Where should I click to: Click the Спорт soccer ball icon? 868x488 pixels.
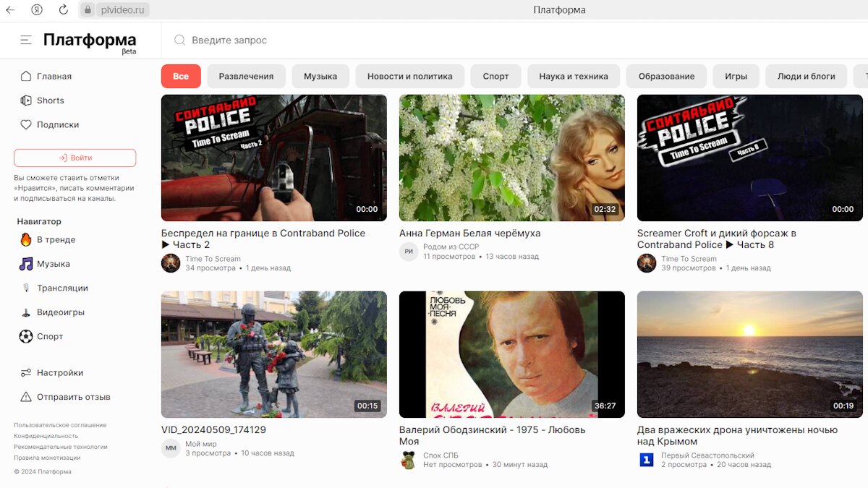pyautogui.click(x=26, y=336)
